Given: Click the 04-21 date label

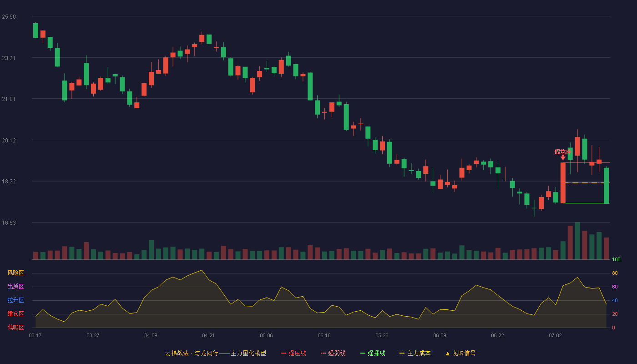Looking at the screenshot, I should (208, 335).
